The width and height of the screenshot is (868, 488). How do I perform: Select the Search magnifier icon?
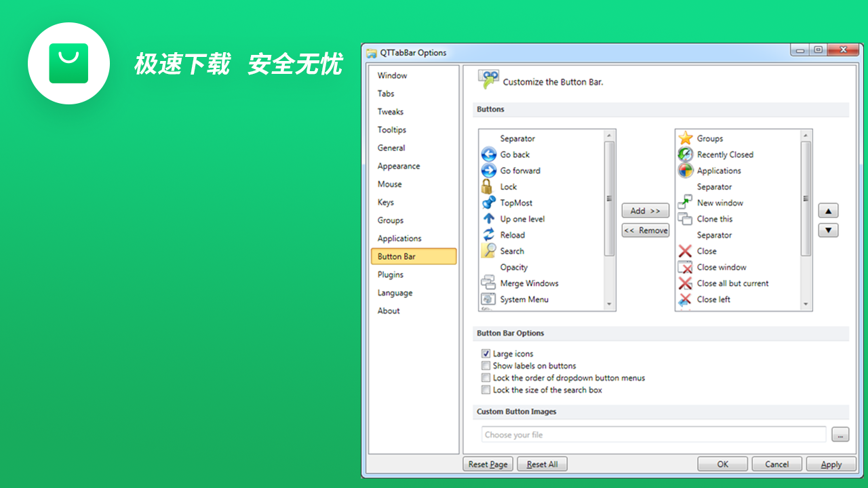tap(488, 251)
